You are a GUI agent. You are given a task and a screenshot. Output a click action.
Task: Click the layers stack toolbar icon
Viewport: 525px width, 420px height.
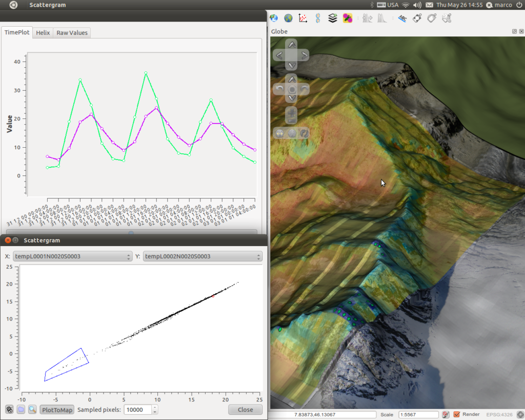pyautogui.click(x=332, y=18)
